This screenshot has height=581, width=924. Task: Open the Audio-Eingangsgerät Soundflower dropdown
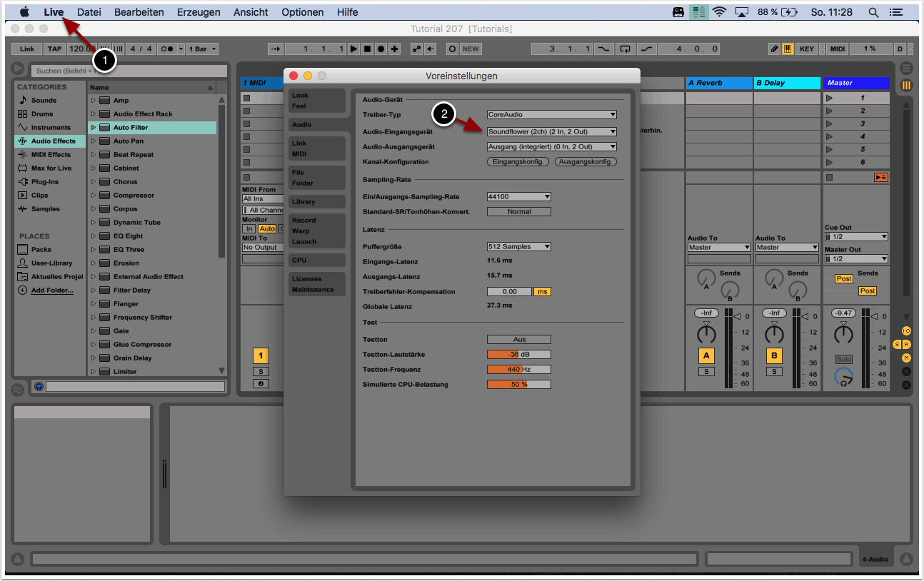(x=551, y=131)
